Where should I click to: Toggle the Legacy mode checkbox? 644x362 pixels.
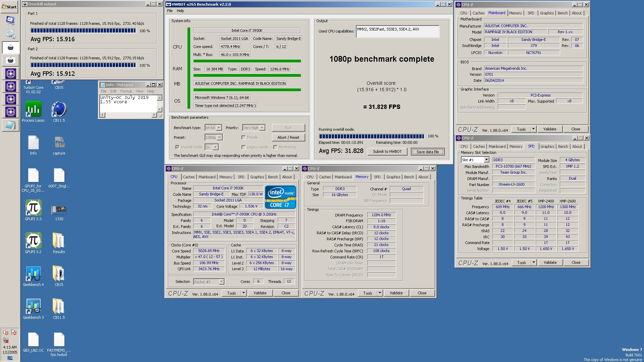pyautogui.click(x=244, y=147)
